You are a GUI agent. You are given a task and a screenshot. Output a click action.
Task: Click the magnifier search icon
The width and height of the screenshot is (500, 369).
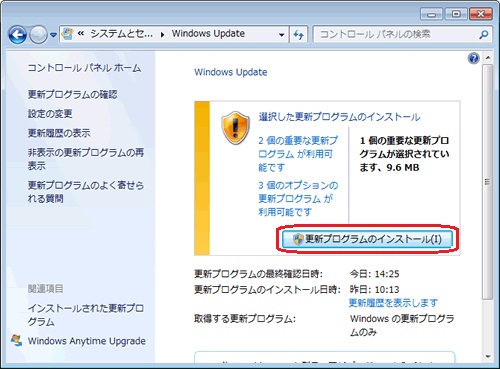[x=484, y=34]
